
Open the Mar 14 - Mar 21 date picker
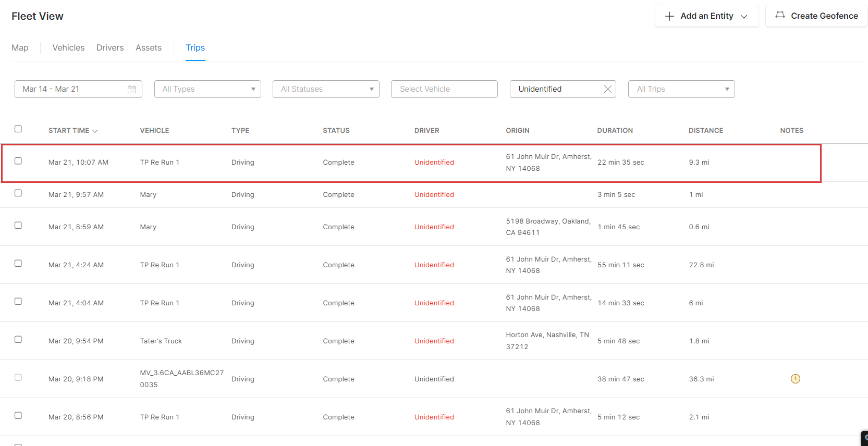[x=78, y=89]
